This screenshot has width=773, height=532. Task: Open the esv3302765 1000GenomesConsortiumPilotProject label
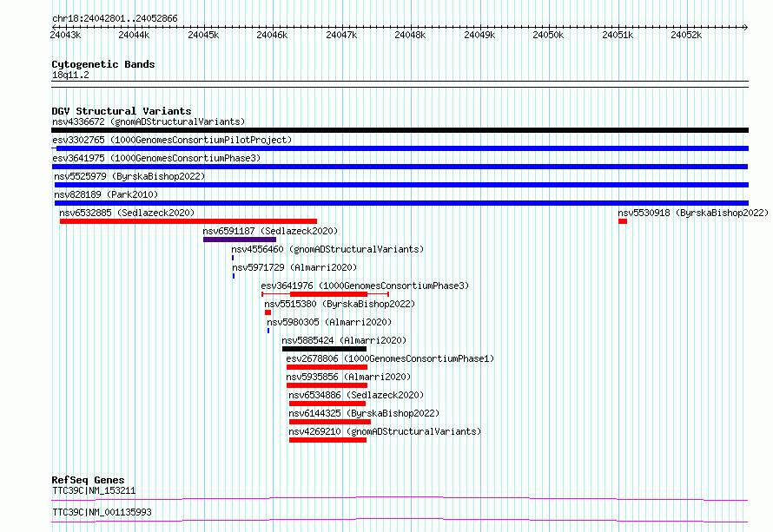[172, 140]
